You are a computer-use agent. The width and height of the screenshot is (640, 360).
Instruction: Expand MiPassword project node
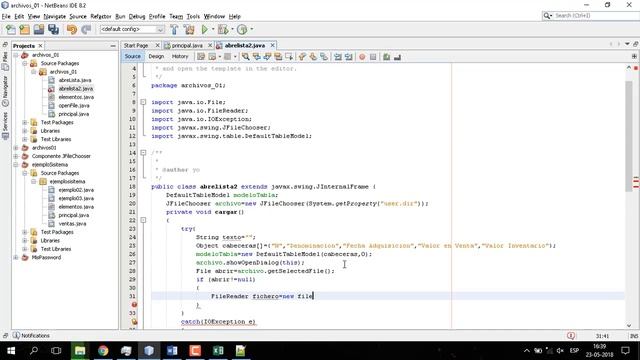(16, 257)
